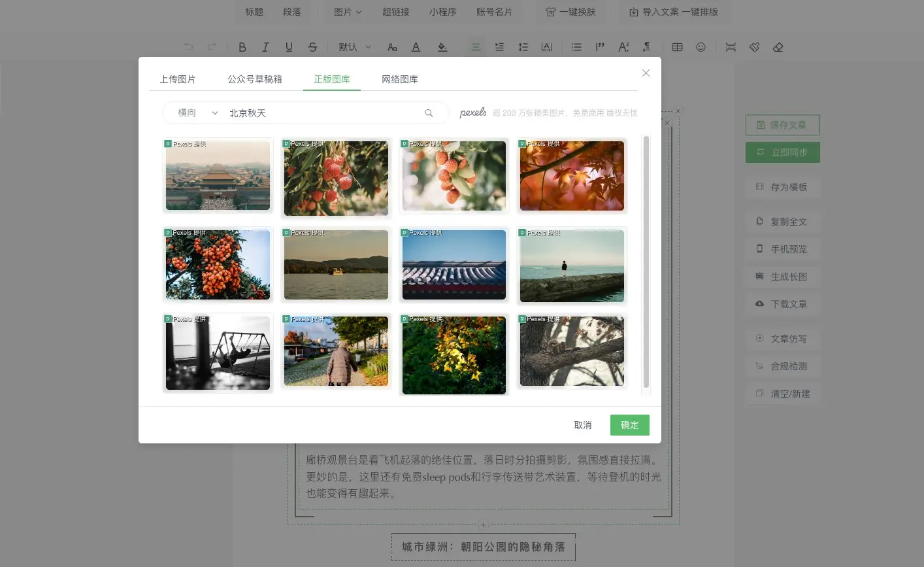Screen dimensions: 924x567
Task: Switch to the 网络图库 tab
Action: [399, 78]
